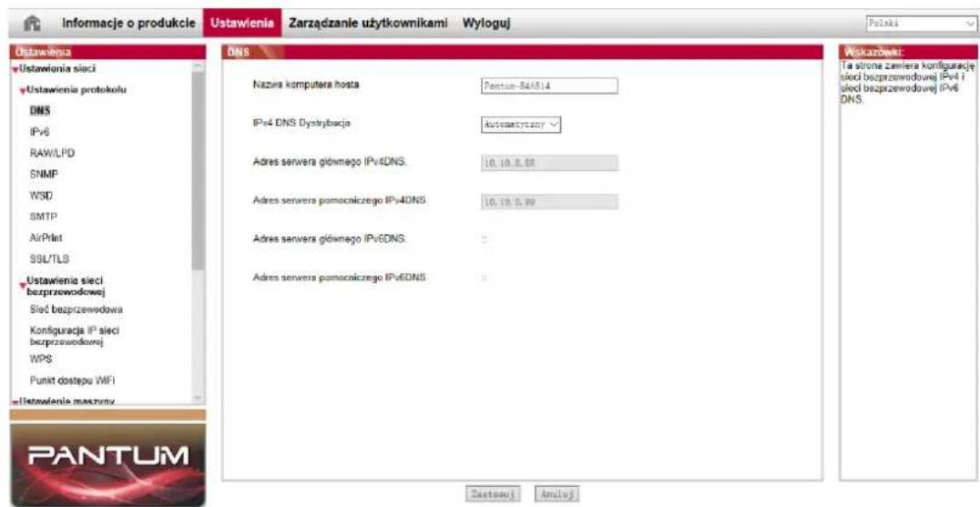Click the Zastosuj button
Screen dimensions: 980x507
pos(493,492)
